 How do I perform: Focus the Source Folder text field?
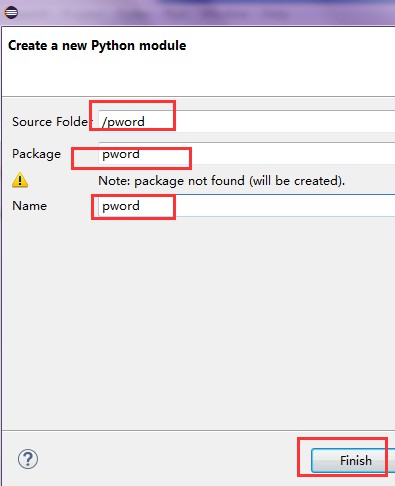(x=247, y=121)
